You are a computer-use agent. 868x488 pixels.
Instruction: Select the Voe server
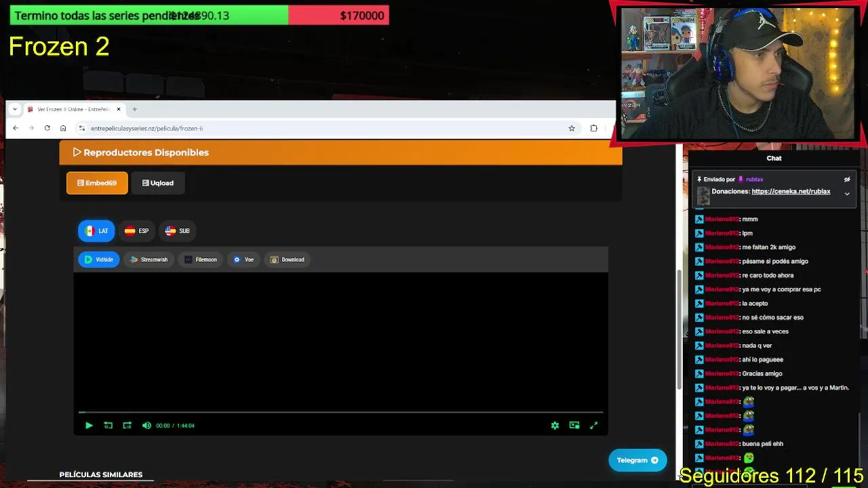point(243,260)
